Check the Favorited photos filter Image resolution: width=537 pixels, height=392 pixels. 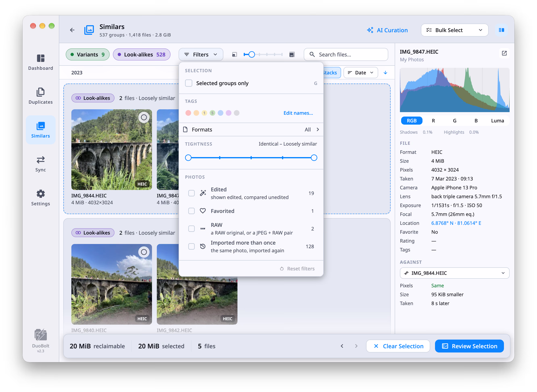click(x=191, y=211)
